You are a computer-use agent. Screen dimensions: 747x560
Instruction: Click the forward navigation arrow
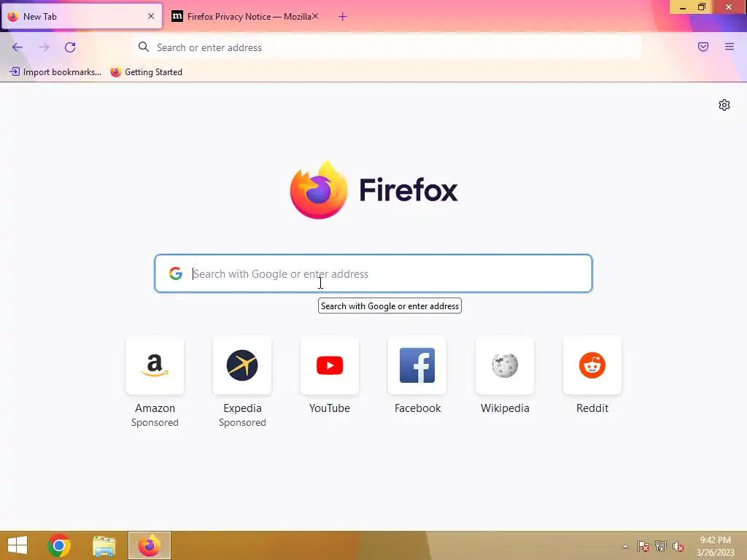coord(44,47)
